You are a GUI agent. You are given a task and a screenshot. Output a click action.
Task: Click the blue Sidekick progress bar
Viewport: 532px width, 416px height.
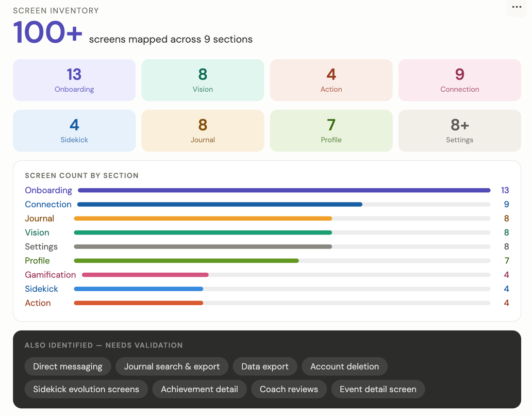tap(139, 289)
